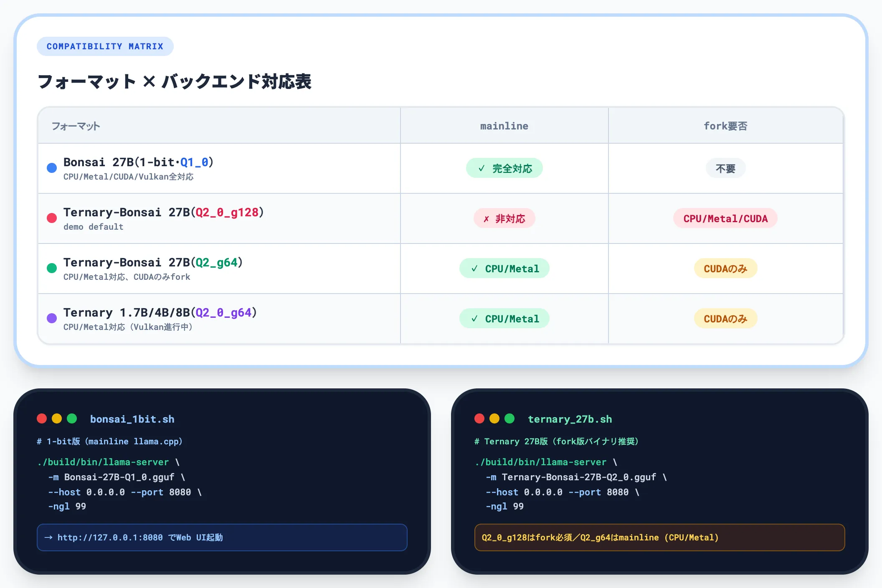Click the fork要否 column header

[725, 126]
